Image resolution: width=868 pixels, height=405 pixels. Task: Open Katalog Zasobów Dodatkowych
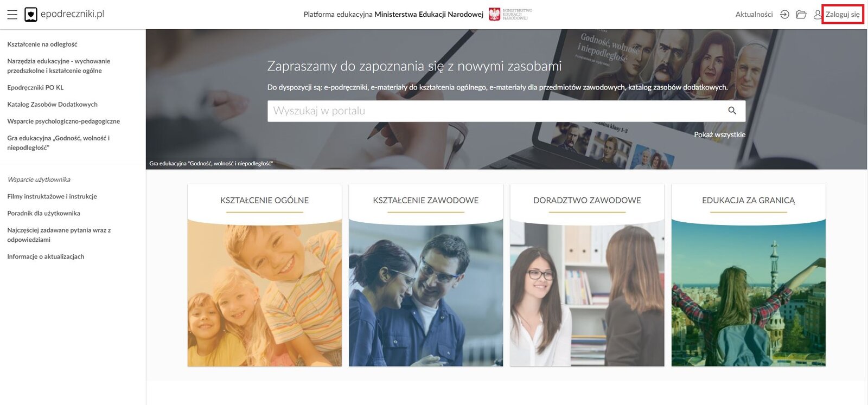53,104
